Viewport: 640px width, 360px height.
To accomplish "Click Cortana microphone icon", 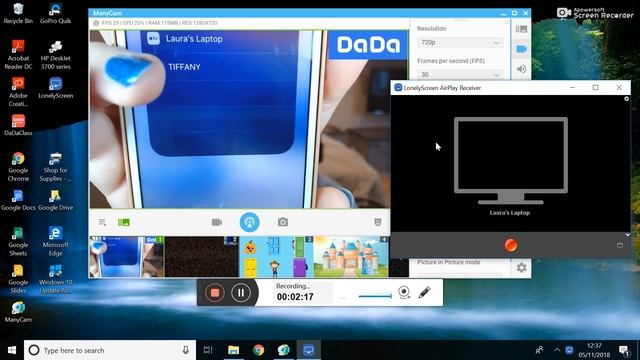I will pos(186,350).
